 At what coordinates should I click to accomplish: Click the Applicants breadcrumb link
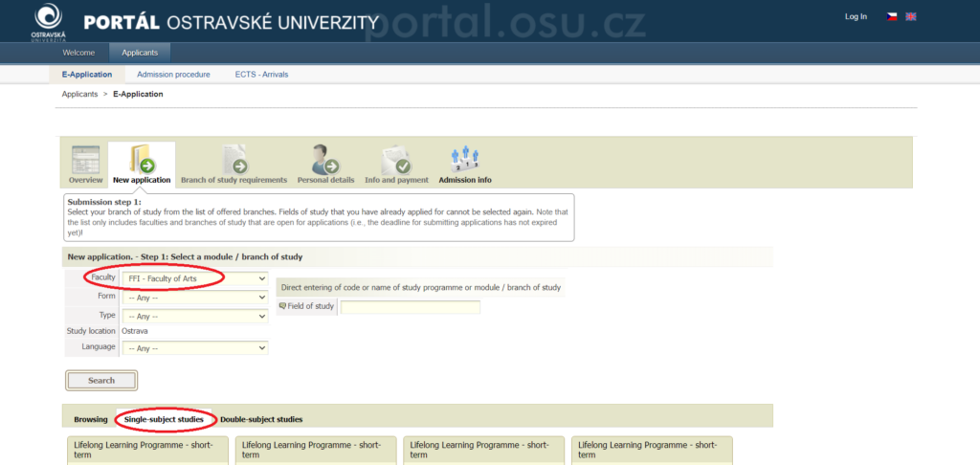80,95
